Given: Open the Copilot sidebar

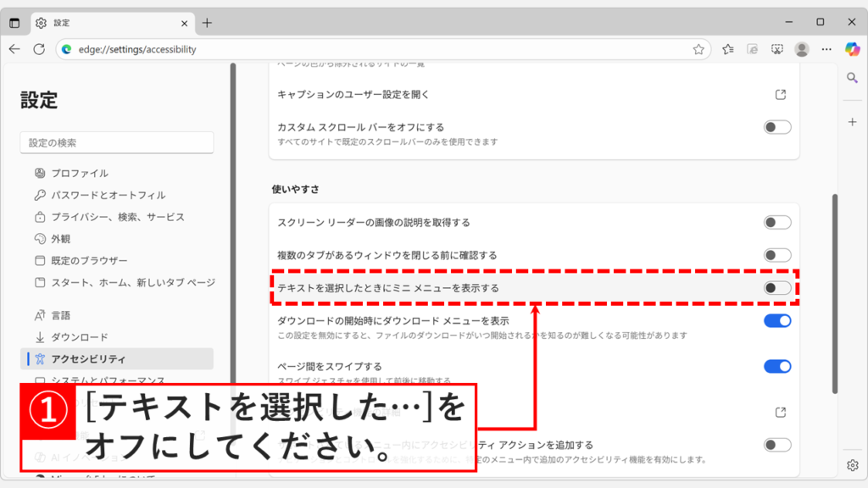Looking at the screenshot, I should click(852, 49).
